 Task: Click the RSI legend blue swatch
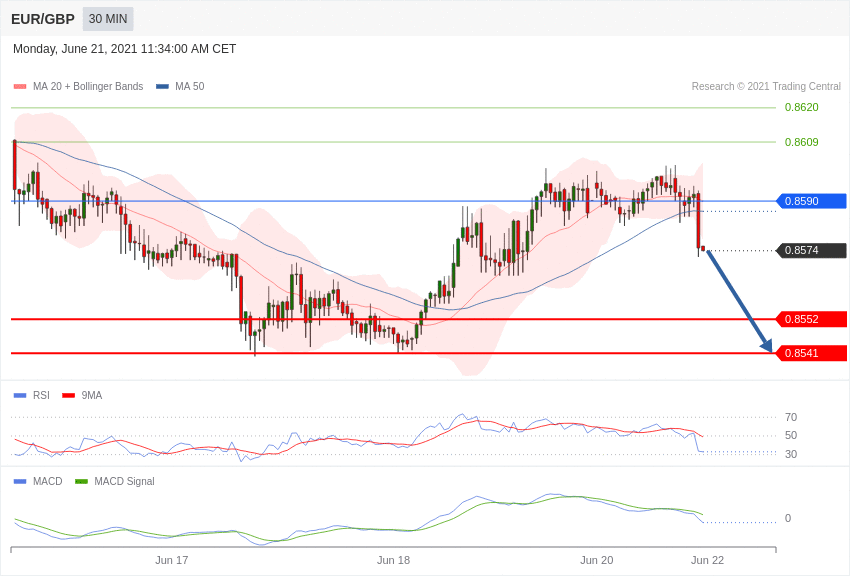[x=20, y=396]
